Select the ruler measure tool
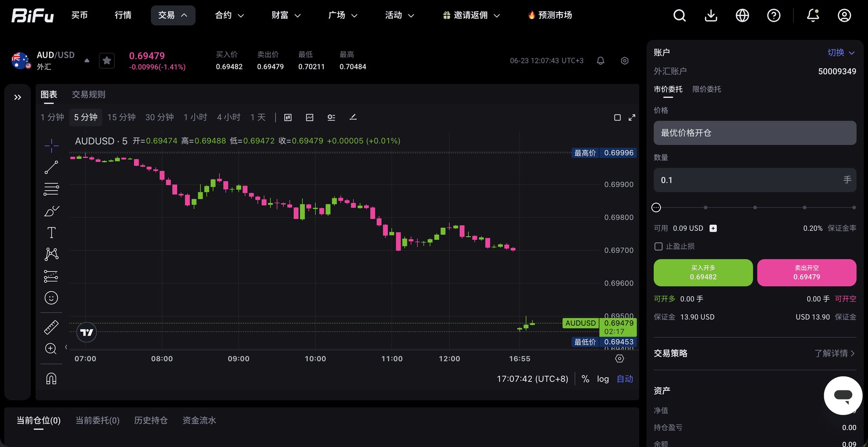 pyautogui.click(x=51, y=327)
